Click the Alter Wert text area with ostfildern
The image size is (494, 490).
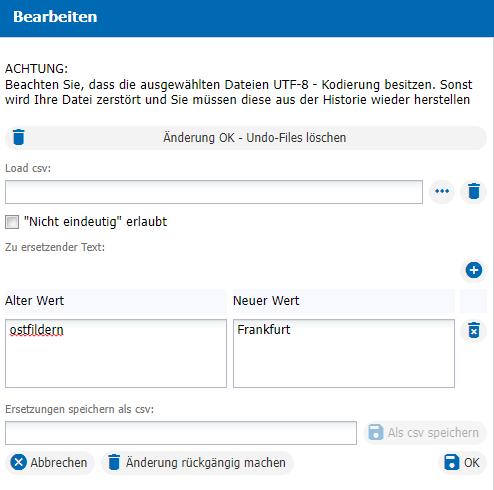(x=116, y=353)
